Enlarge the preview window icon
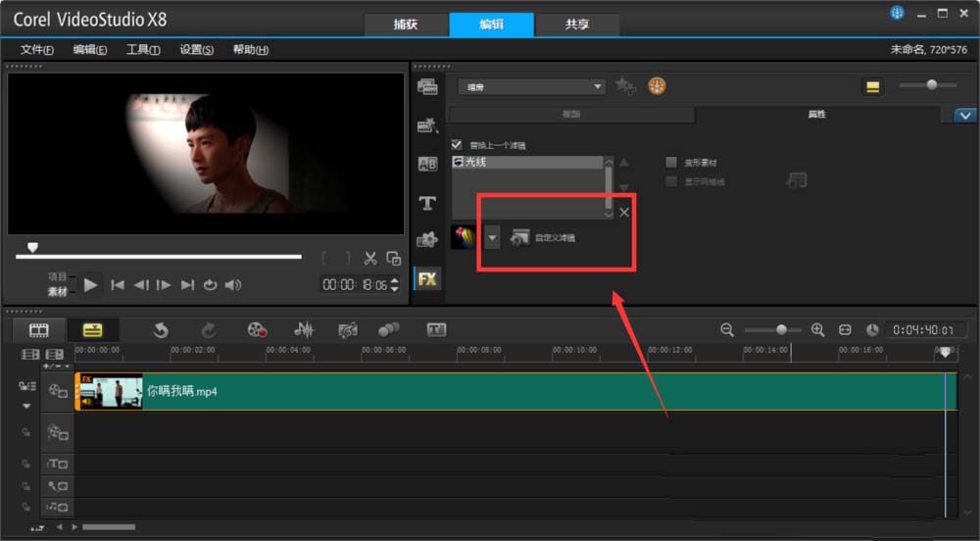Screen dimensions: 980x541 pyautogui.click(x=394, y=258)
